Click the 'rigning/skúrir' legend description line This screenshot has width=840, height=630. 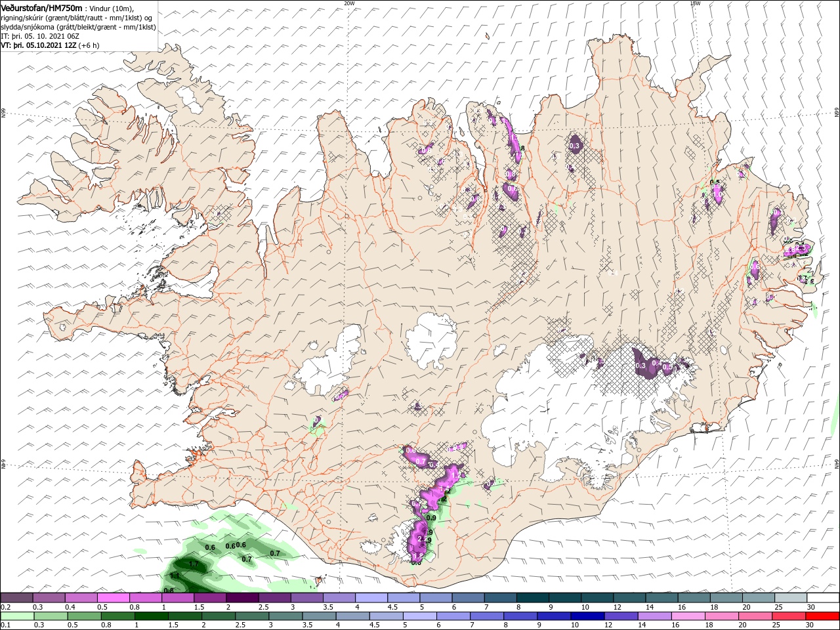(x=76, y=18)
